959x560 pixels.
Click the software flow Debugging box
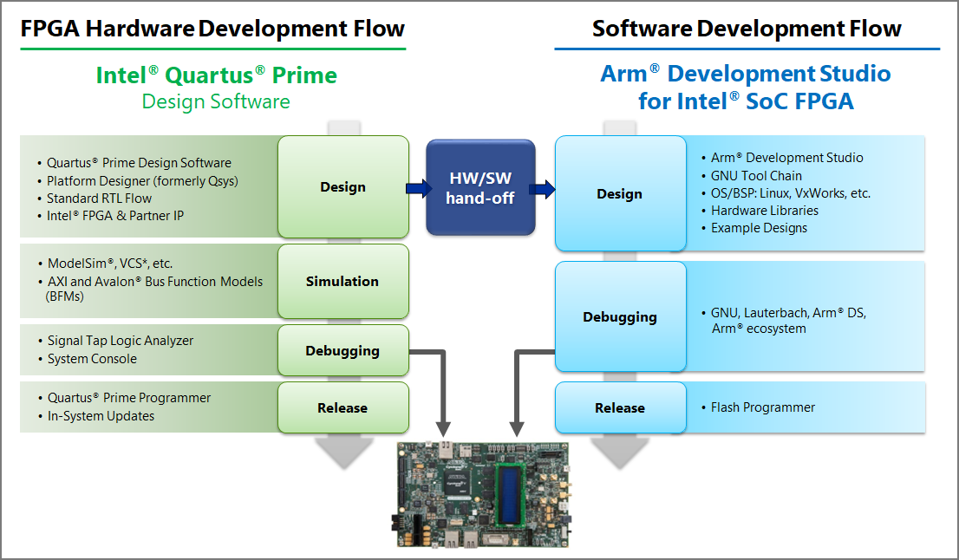point(620,316)
